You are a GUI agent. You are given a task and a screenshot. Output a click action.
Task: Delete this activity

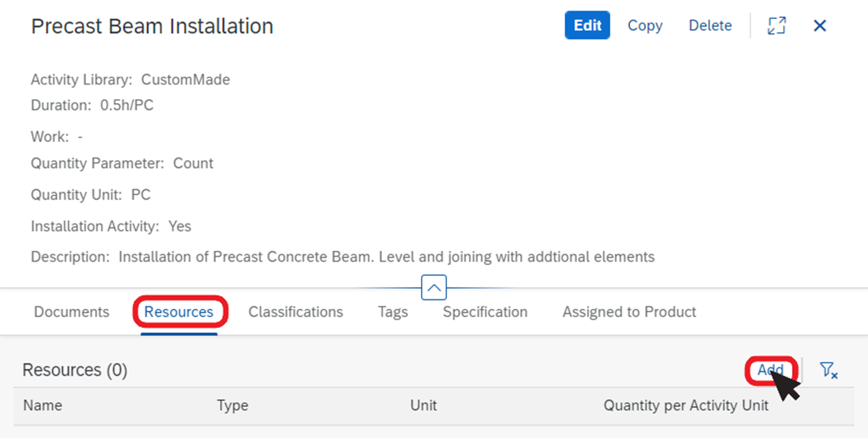[x=710, y=25]
